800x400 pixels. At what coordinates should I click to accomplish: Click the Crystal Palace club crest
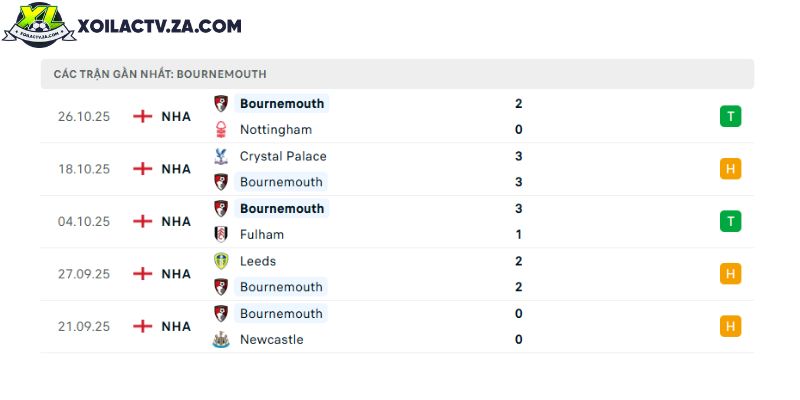[221, 156]
